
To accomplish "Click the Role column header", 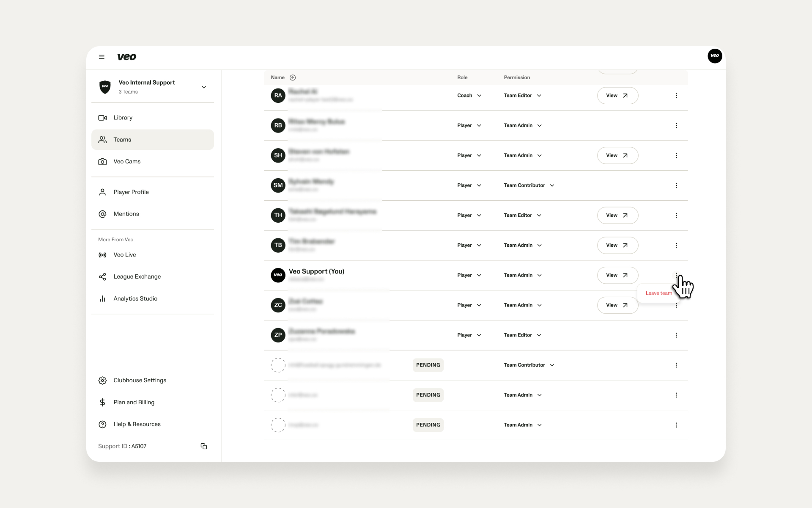I will point(462,77).
